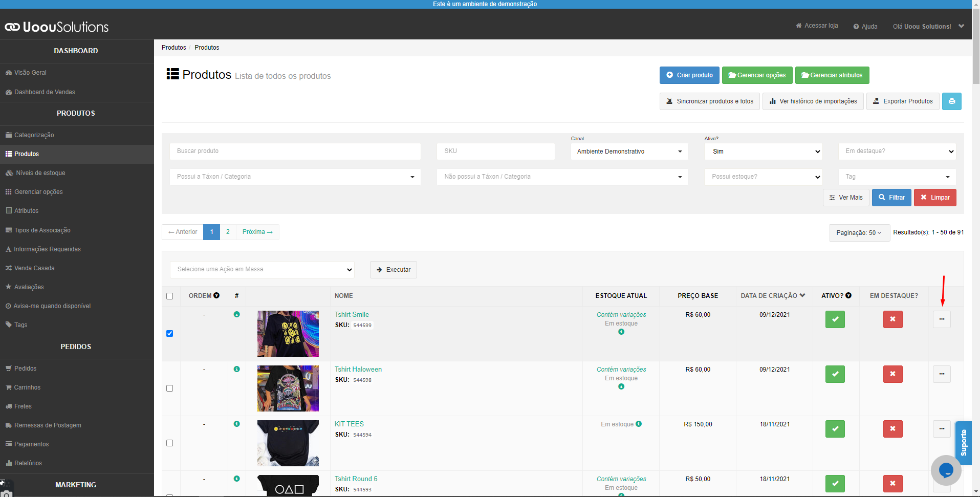The width and height of the screenshot is (980, 497).
Task: Check the Tshirt Haloween row checkbox
Action: 170,388
